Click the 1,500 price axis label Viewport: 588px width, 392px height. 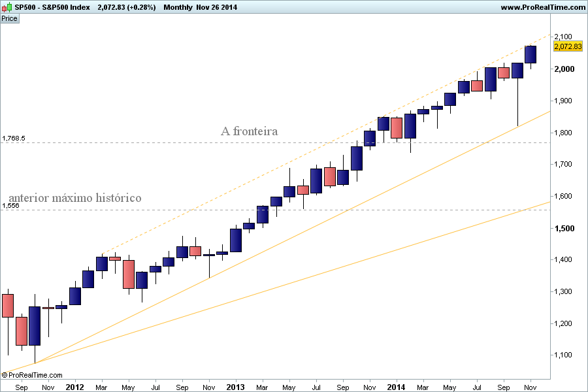point(564,228)
